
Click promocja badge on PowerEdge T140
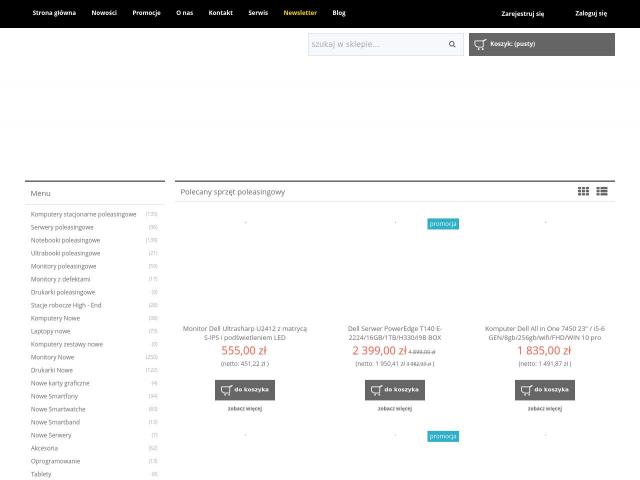pyautogui.click(x=443, y=224)
